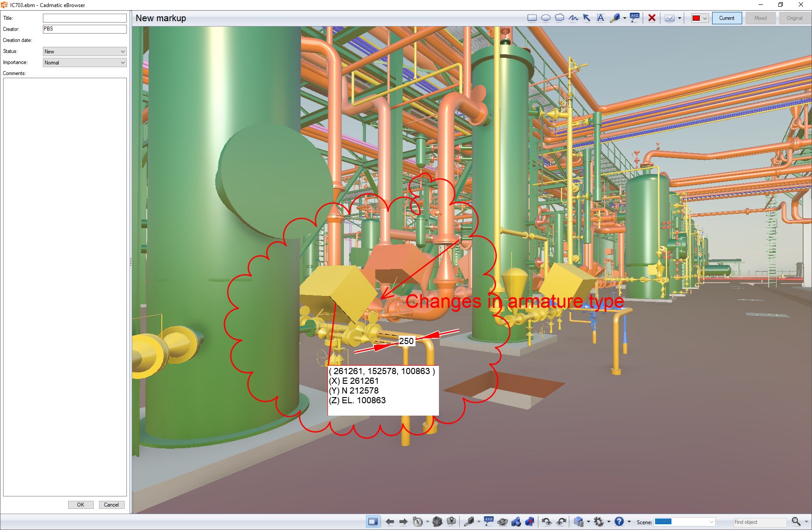Viewport: 812px width, 530px height.
Task: Select the cloud markup tool
Action: coord(560,18)
